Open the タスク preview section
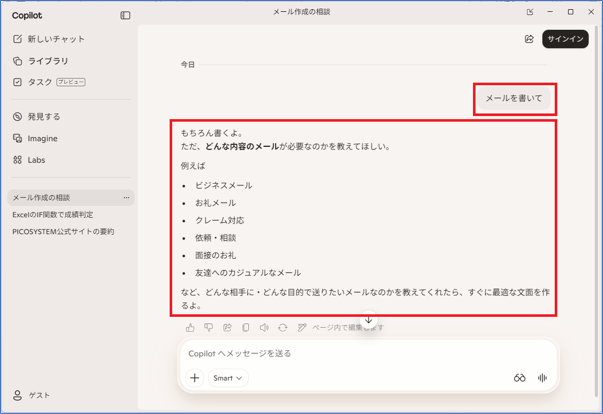603x414 pixels. (x=49, y=82)
